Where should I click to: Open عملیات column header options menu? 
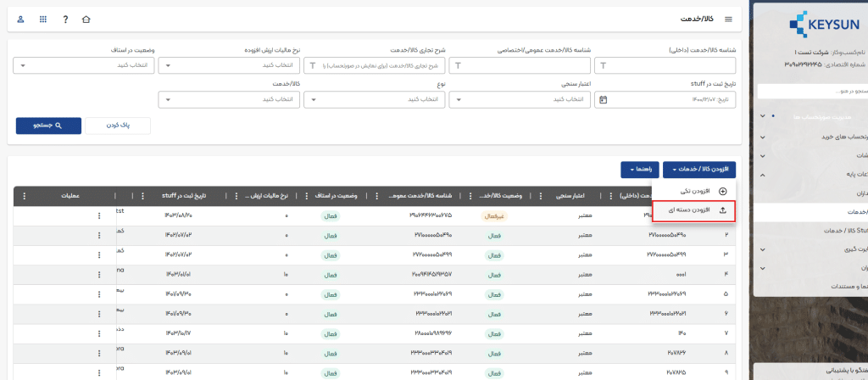tap(24, 196)
